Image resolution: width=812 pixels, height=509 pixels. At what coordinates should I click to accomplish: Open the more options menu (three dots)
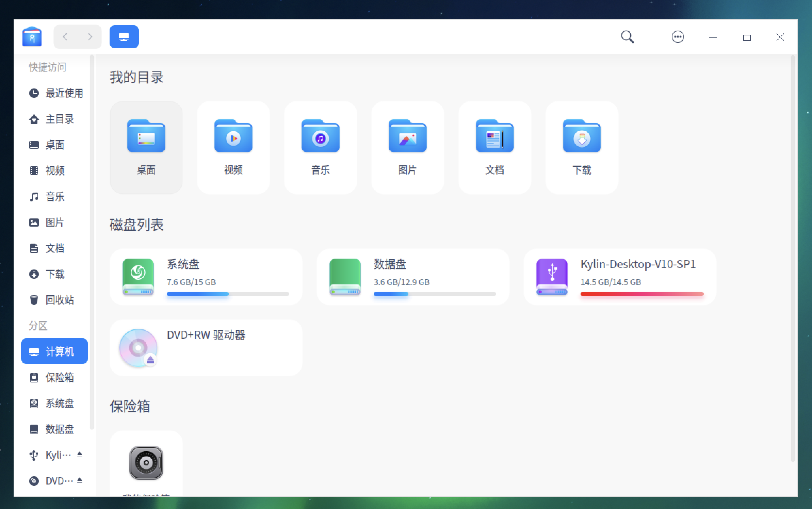pos(678,37)
